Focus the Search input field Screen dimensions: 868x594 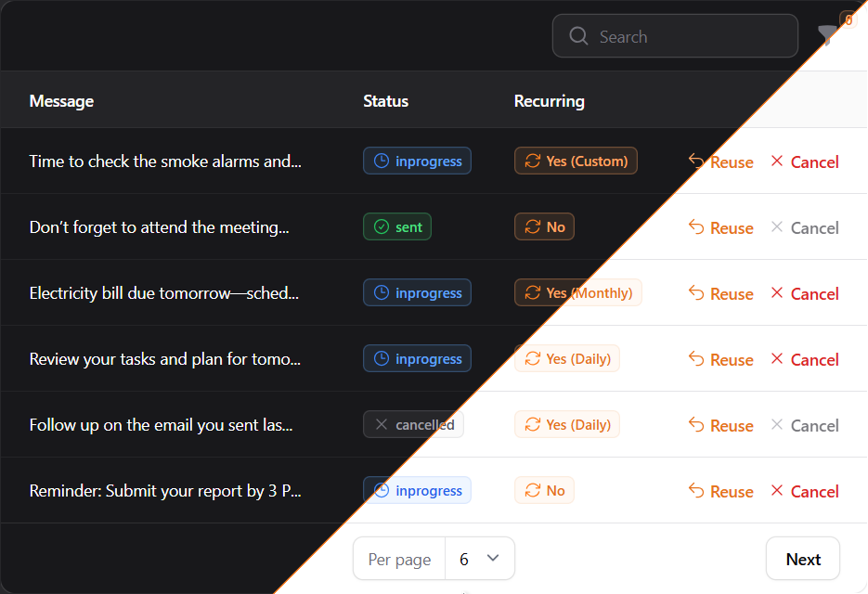coord(675,36)
